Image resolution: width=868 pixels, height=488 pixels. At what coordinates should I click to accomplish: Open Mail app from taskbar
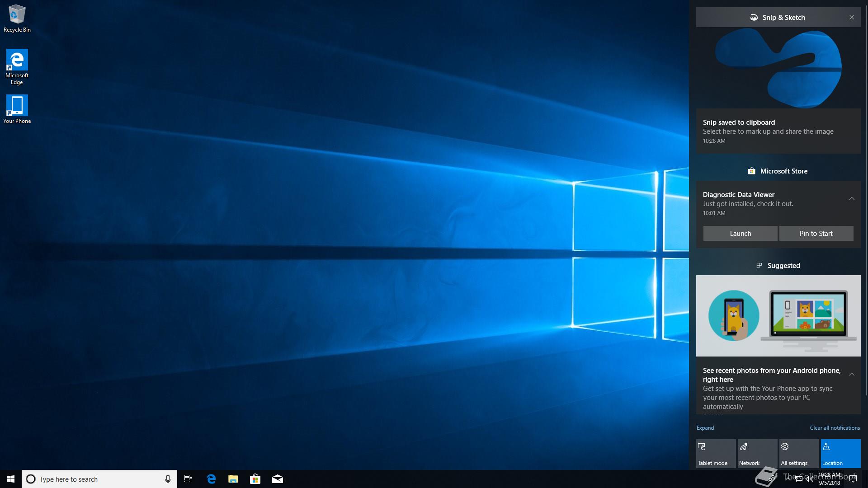pos(277,479)
